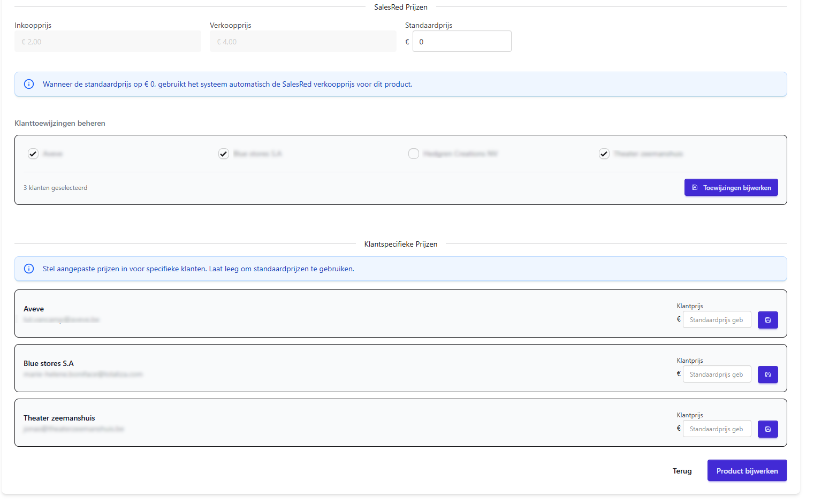Uncheck the Theater zeemanshuis assignment checkbox
Screen dimensions: 814x504
click(604, 154)
